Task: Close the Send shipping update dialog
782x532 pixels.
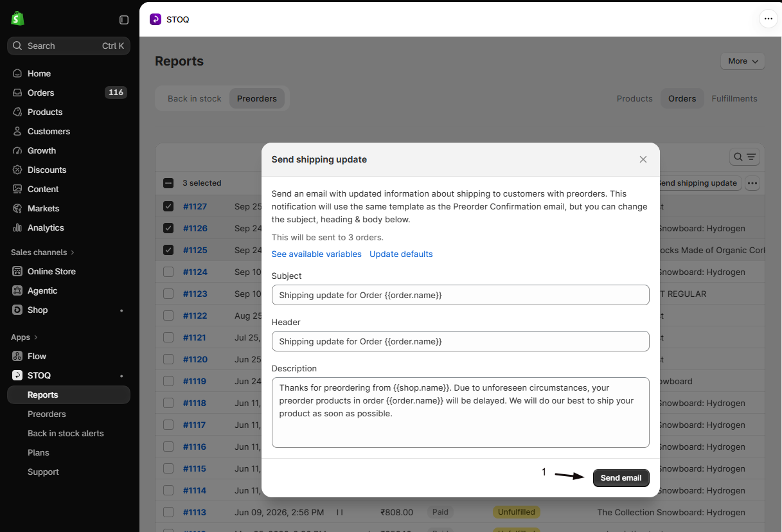Action: coord(643,159)
